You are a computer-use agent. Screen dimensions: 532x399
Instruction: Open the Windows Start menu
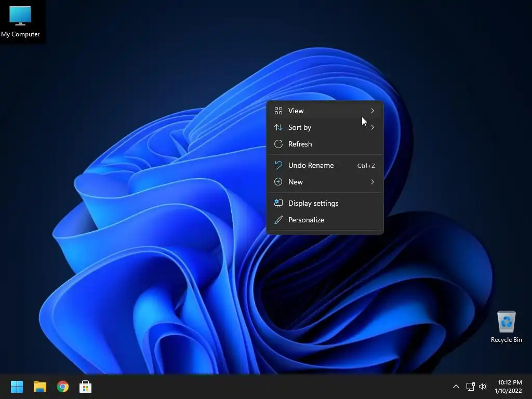point(17,387)
